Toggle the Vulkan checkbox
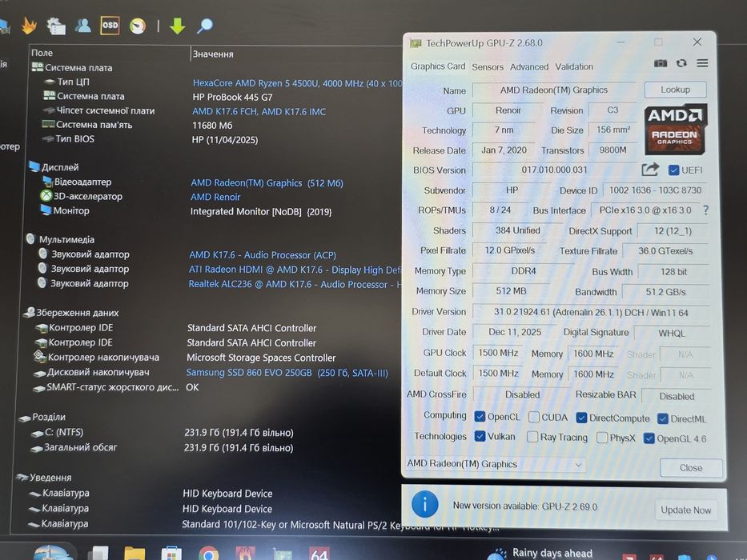747x560 pixels. coord(480,436)
